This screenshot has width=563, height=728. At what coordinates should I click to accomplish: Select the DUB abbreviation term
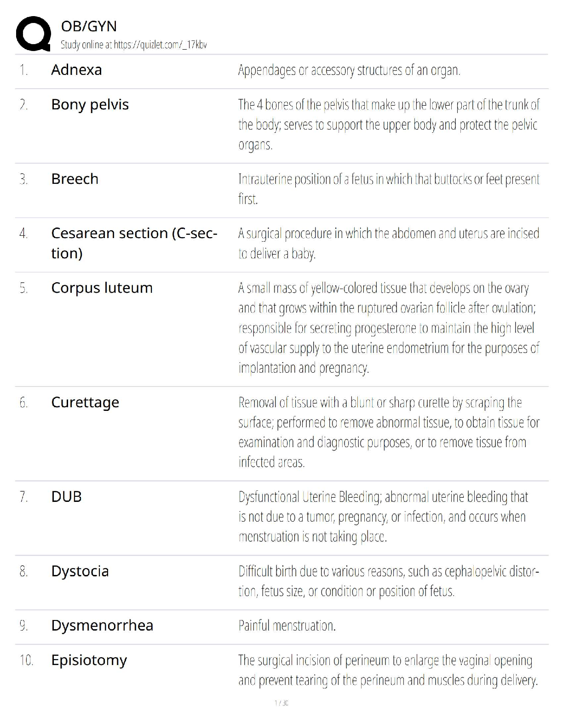pyautogui.click(x=66, y=496)
